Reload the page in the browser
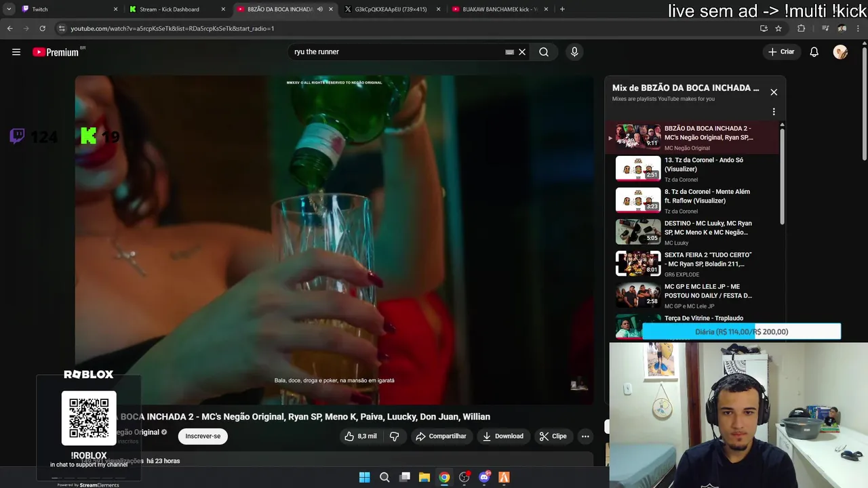 tap(42, 28)
